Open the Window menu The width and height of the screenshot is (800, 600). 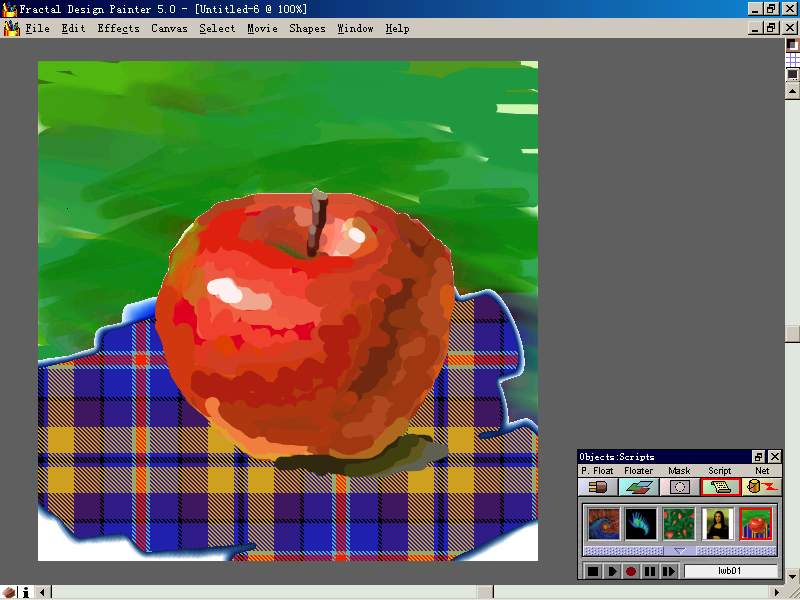click(355, 29)
